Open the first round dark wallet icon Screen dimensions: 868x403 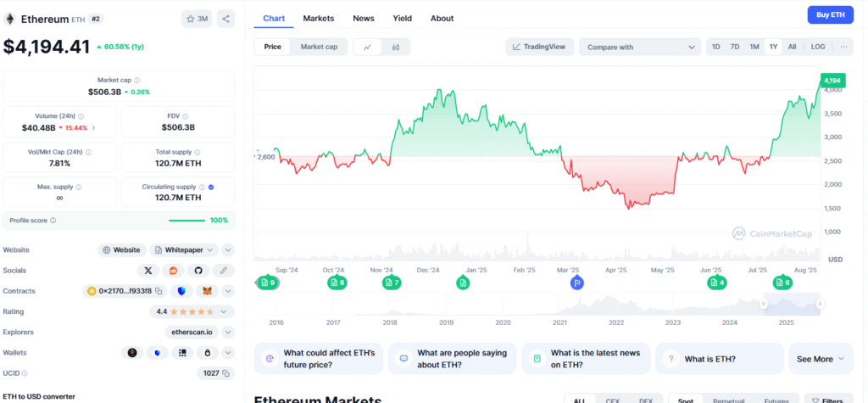tap(132, 353)
